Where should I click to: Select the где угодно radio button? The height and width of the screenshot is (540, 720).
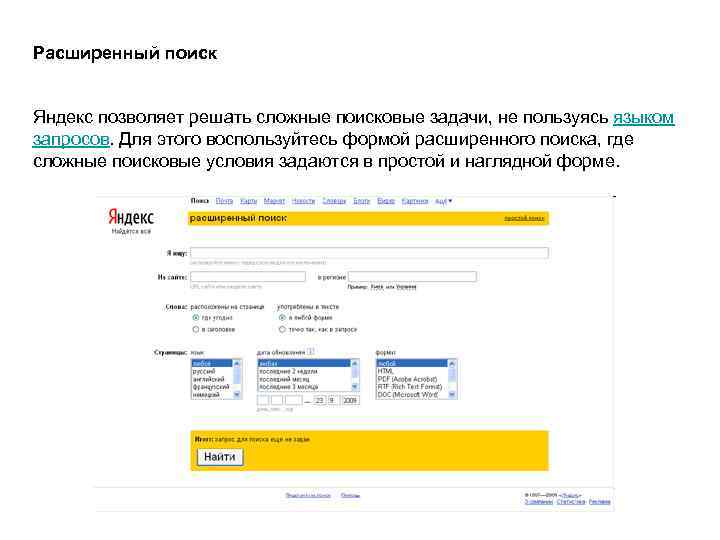tap(196, 318)
